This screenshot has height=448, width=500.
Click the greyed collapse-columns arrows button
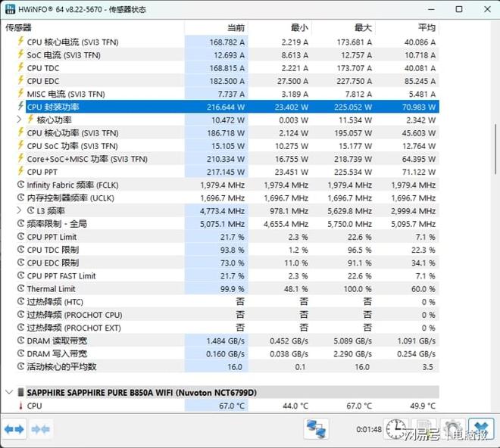coord(40,430)
